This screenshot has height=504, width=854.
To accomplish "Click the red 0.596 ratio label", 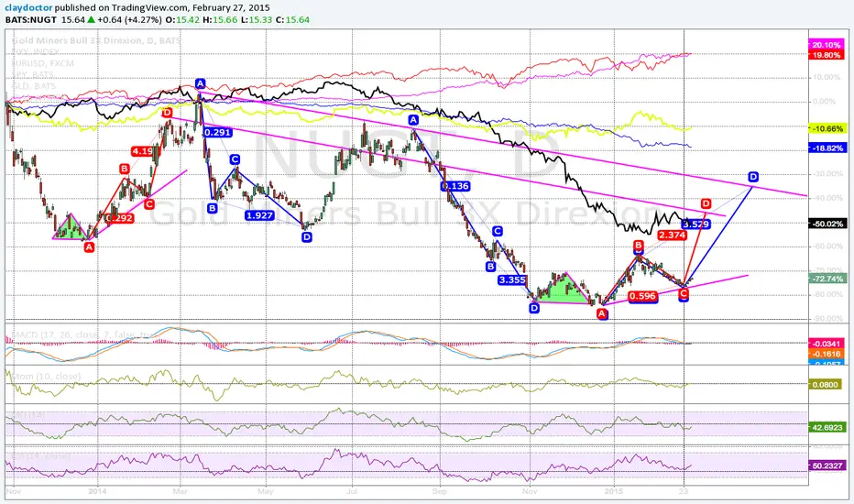I will [642, 296].
